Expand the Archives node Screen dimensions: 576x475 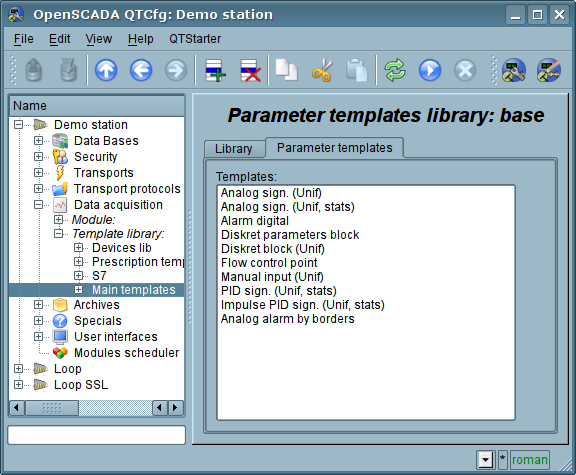tap(38, 305)
